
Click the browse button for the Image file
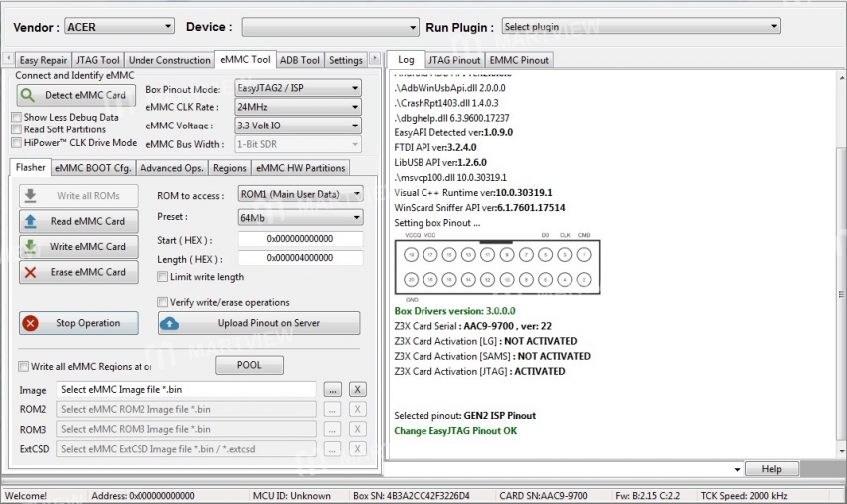[333, 390]
